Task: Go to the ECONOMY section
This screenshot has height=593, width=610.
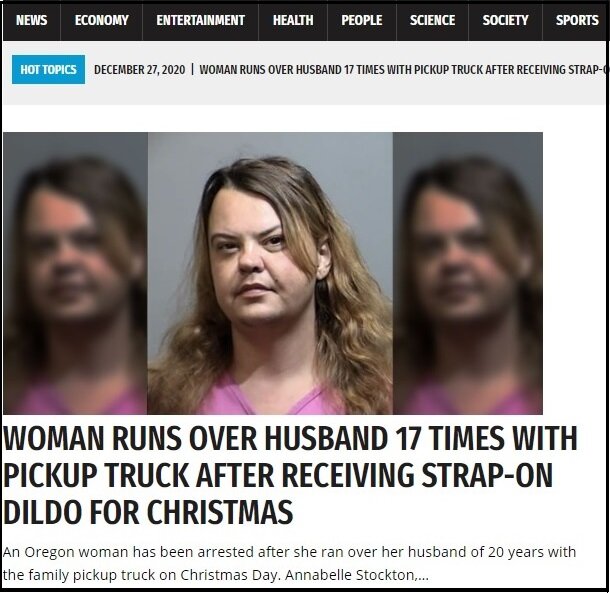Action: click(x=102, y=21)
